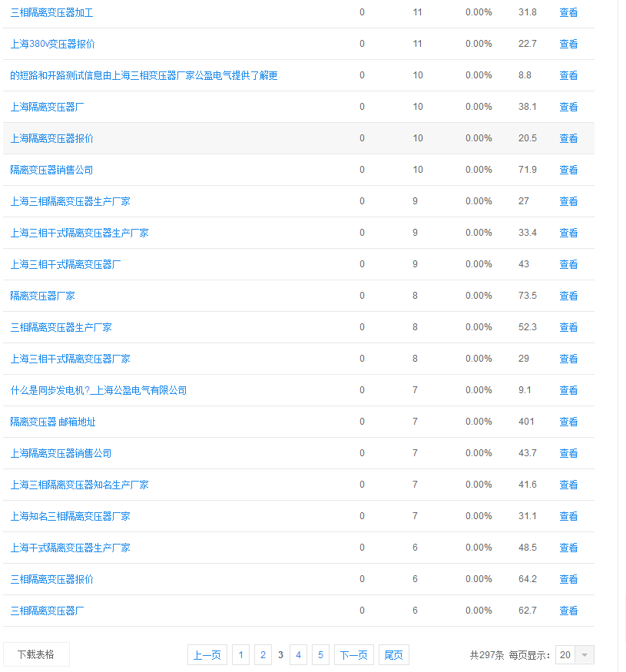
Task: Open keyword link 三相隔离变压器报价
Action: [52, 580]
